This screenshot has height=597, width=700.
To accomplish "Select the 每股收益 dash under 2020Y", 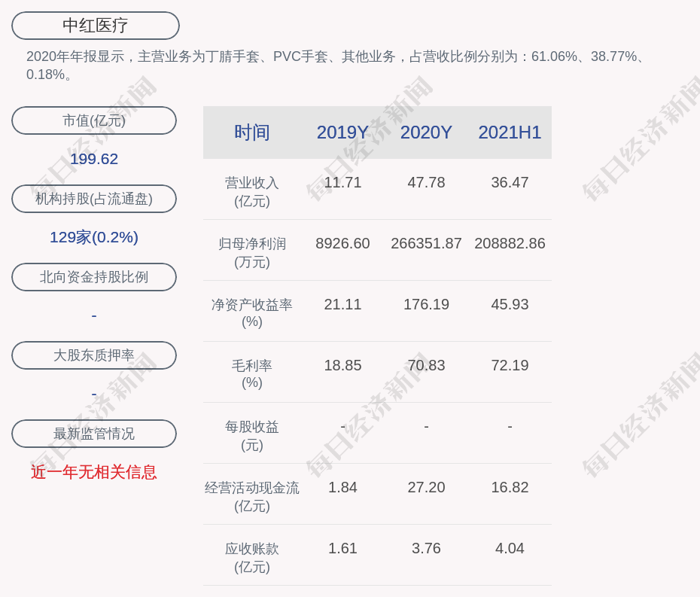I will (426, 427).
